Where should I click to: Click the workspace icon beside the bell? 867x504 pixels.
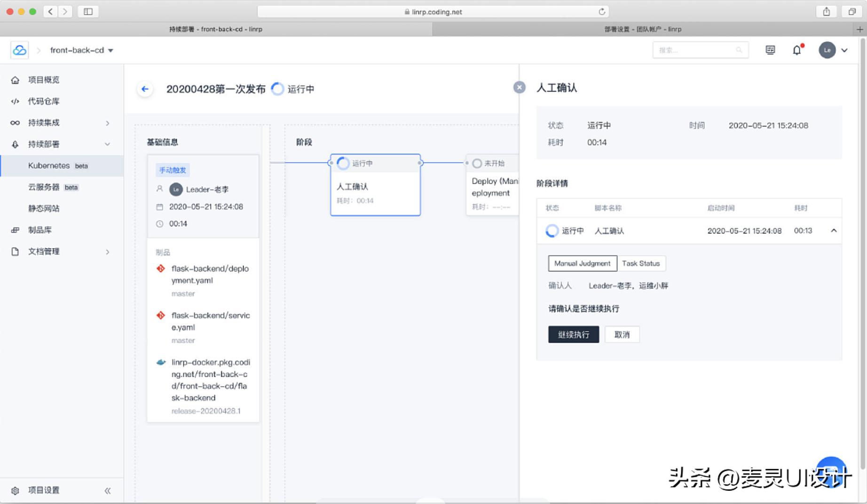770,50
